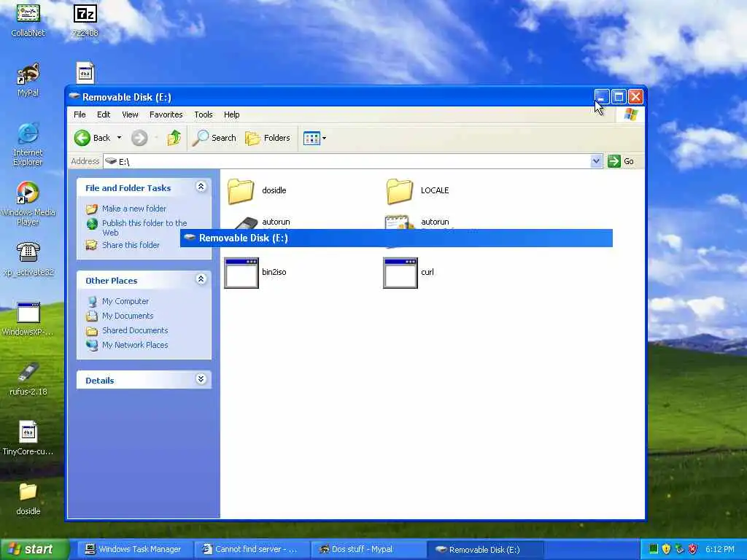Toggle the Folders pane button
747x560 pixels.
267,138
